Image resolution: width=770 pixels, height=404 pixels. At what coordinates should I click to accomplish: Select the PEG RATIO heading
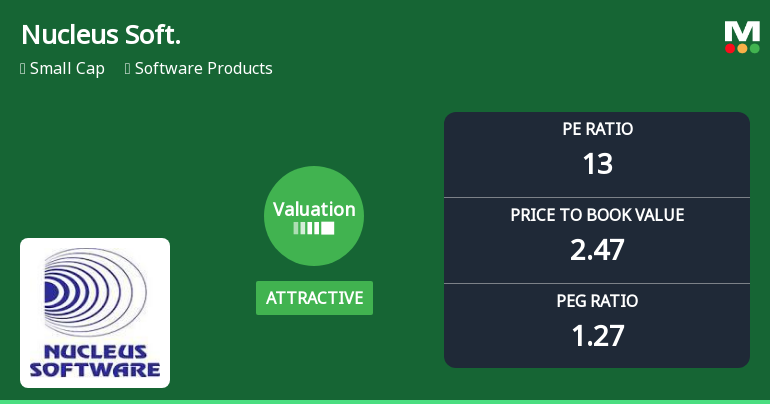click(x=597, y=301)
